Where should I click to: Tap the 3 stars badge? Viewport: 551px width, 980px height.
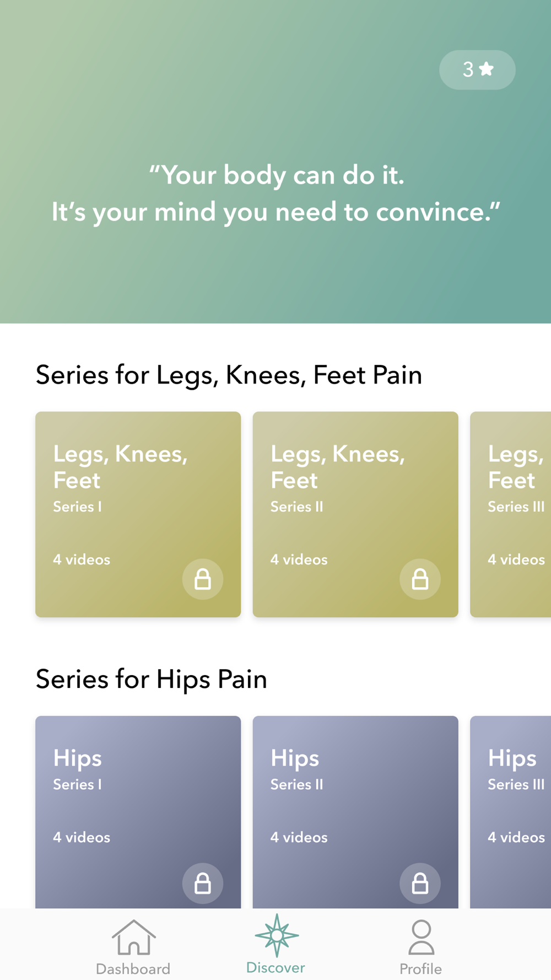point(477,70)
